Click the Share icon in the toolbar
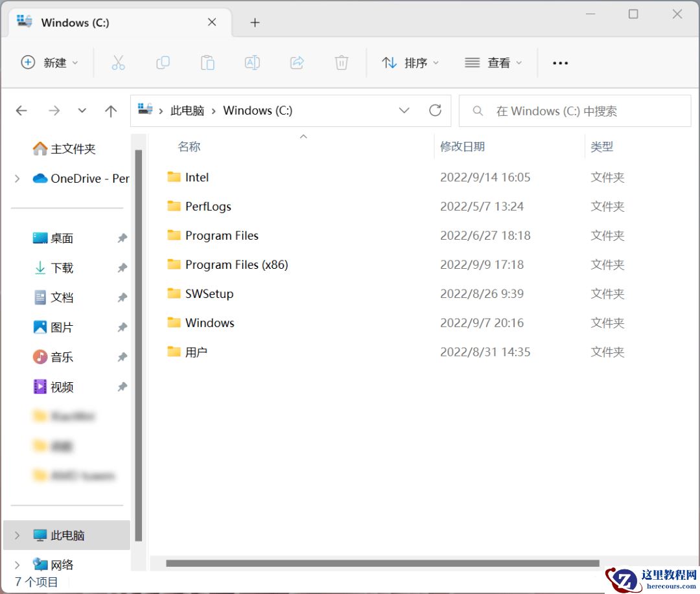 coord(297,62)
